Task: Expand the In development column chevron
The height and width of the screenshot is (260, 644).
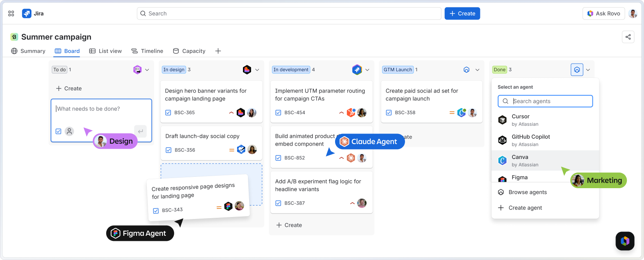Action: pos(367,70)
